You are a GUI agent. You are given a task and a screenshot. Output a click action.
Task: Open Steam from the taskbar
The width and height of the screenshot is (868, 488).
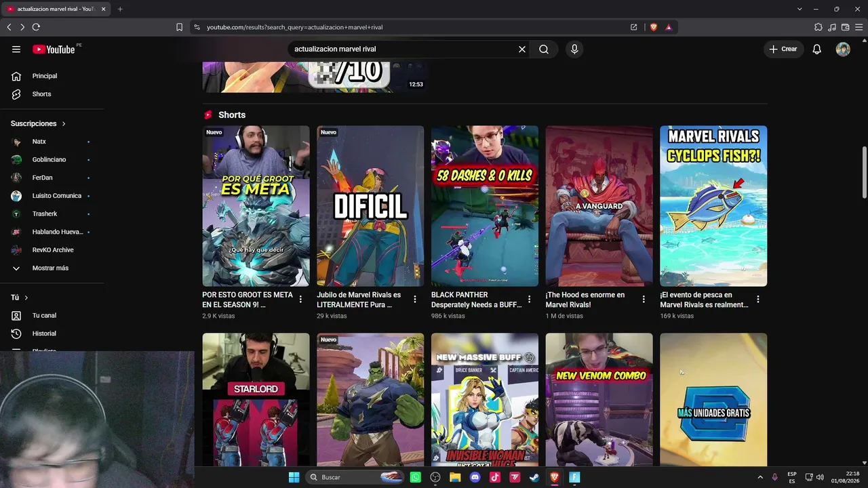(535, 477)
